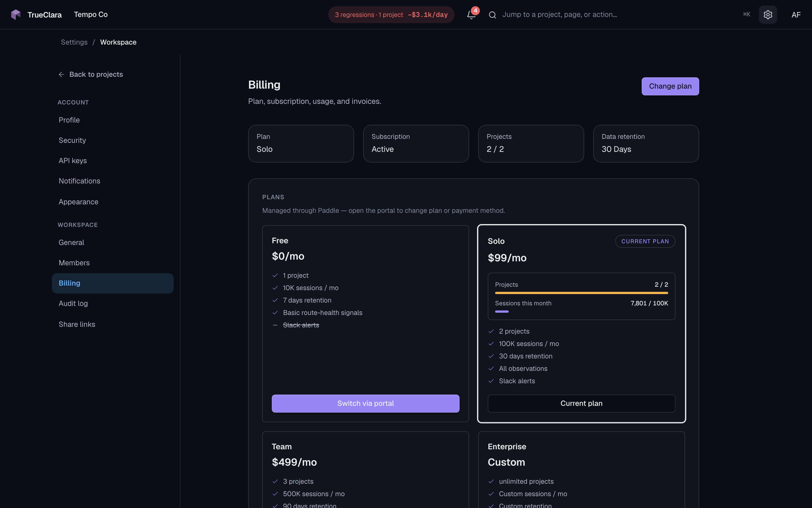This screenshot has height=508, width=812.
Task: Click the TrueClara logo icon
Action: tap(16, 14)
